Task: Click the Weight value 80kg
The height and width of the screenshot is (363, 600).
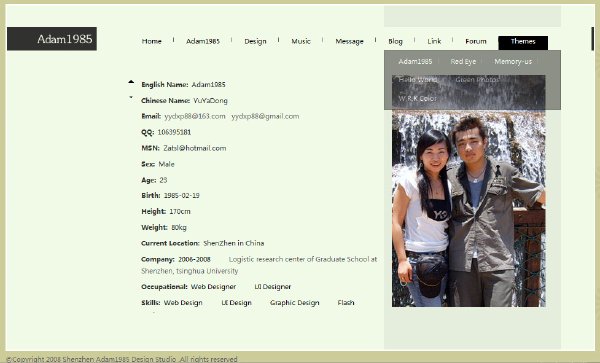Action: coord(179,228)
